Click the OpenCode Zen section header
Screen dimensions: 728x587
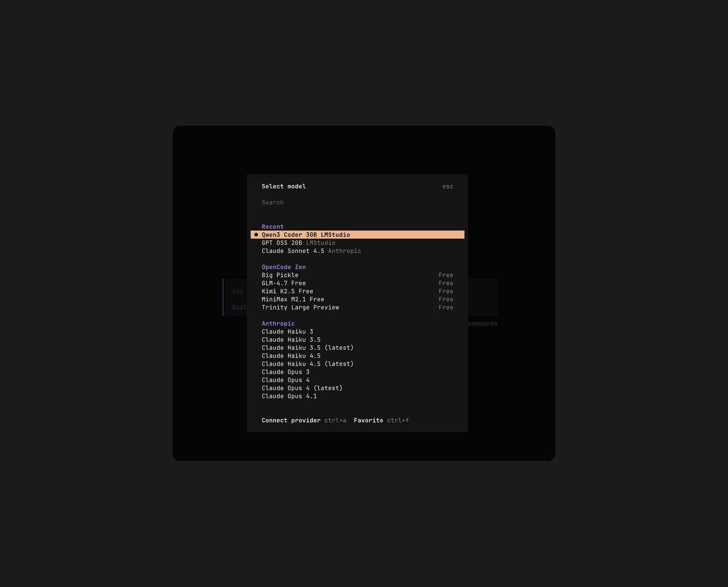[x=283, y=267]
